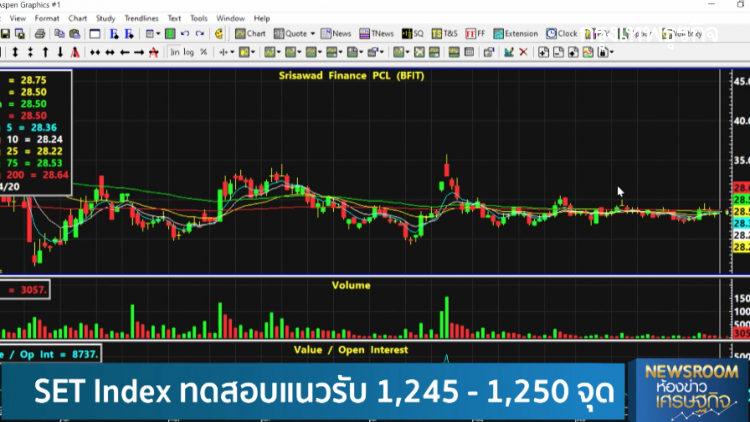Click the Volume panel title

(351, 285)
